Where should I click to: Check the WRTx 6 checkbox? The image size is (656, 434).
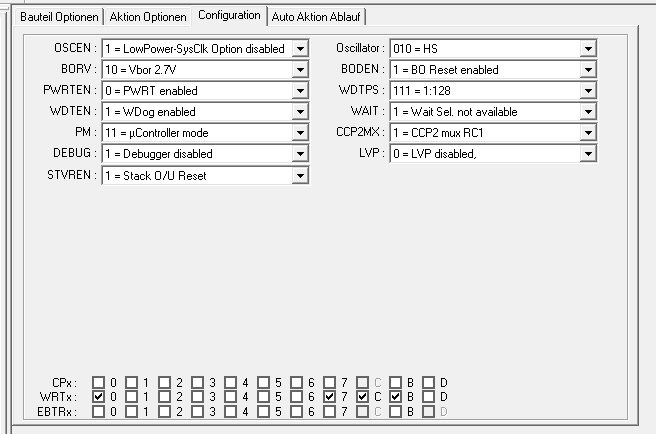click(296, 396)
